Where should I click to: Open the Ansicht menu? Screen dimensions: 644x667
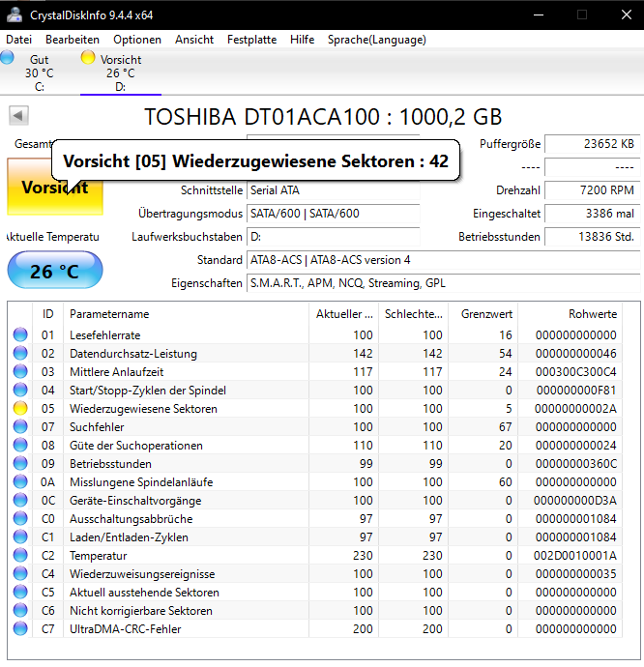194,40
